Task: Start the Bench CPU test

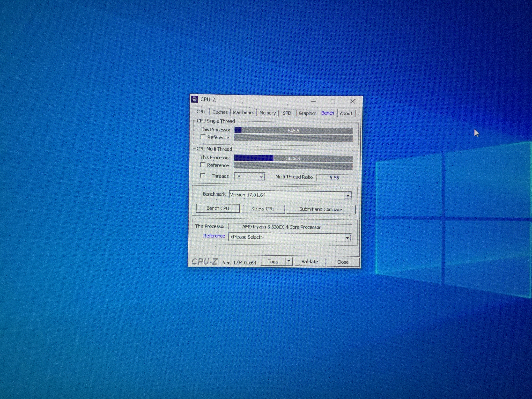Action: point(218,208)
